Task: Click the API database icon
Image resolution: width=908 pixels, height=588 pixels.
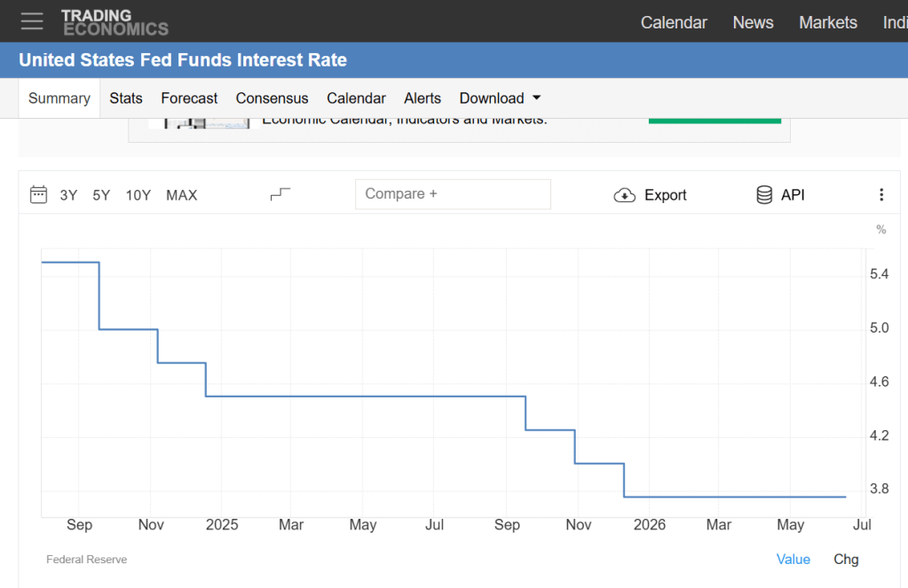Action: 764,195
